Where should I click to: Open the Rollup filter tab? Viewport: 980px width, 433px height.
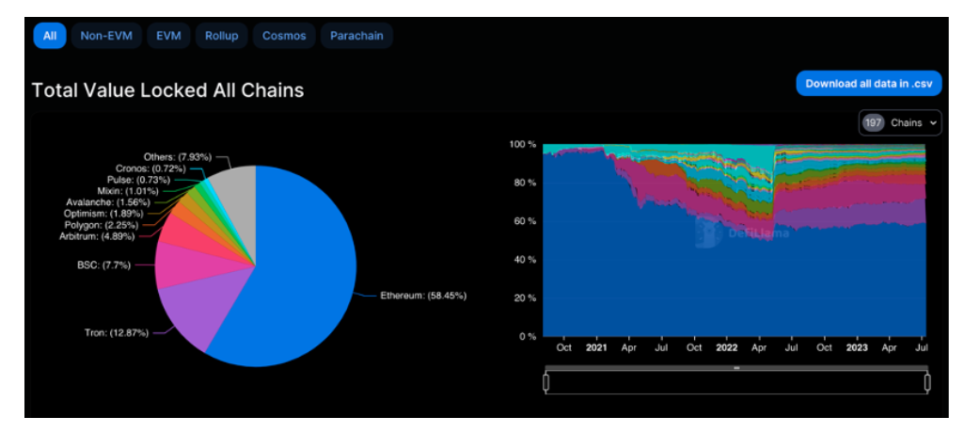(221, 36)
